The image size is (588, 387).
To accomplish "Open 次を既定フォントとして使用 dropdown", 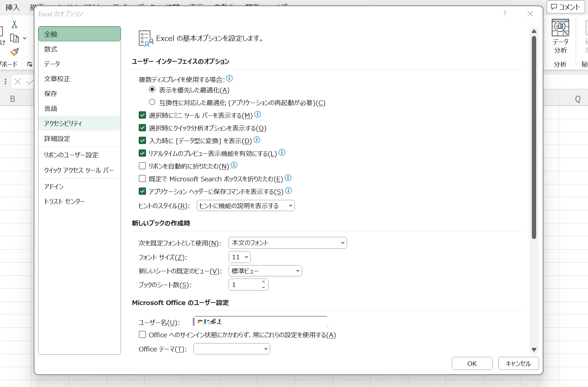I will click(288, 243).
